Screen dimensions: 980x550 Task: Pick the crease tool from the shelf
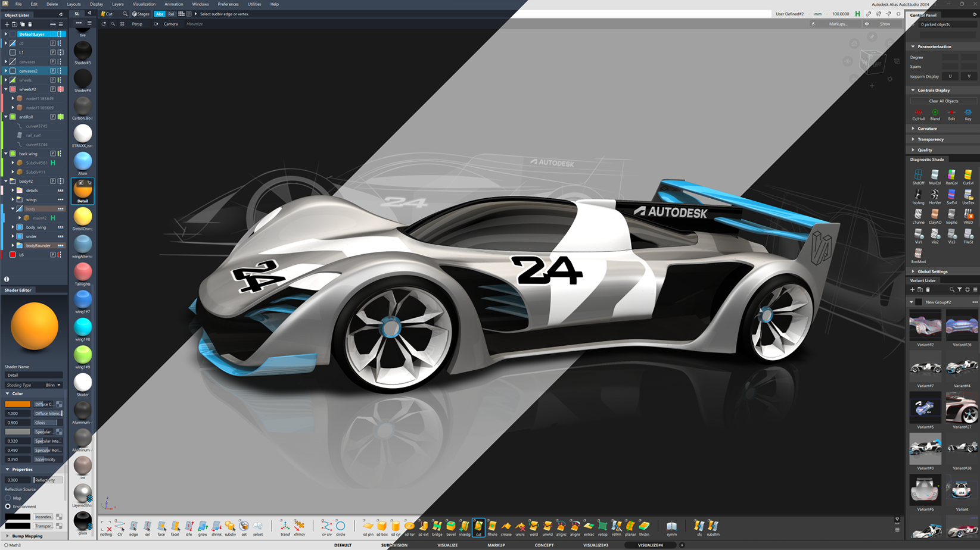click(506, 527)
